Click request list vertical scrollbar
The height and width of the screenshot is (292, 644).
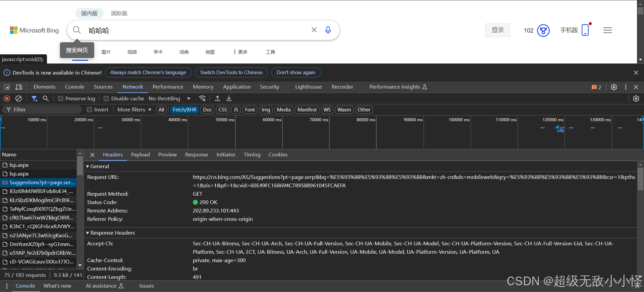(80, 166)
